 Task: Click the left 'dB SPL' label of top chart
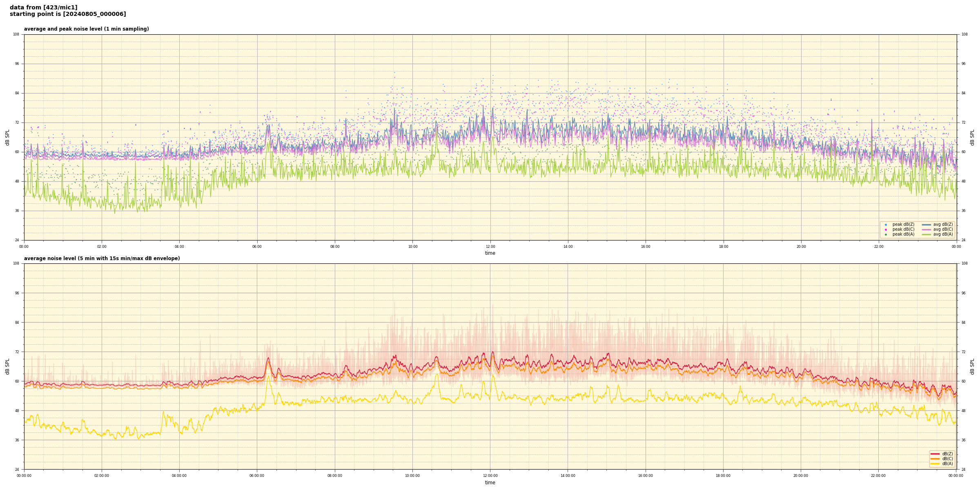(7, 137)
